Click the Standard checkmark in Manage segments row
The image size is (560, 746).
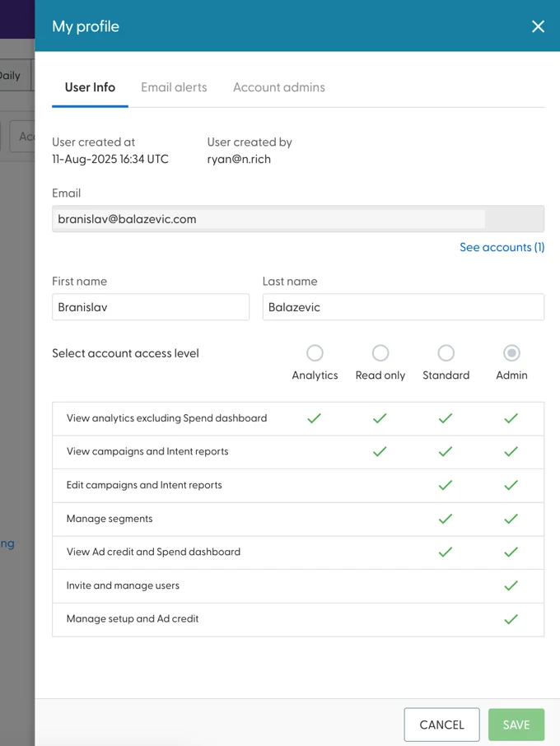point(446,519)
